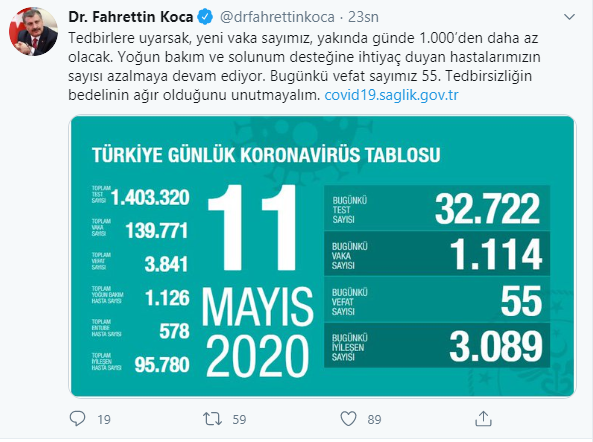Click the 11 Mayıs 2020 date in the image

coord(258,281)
